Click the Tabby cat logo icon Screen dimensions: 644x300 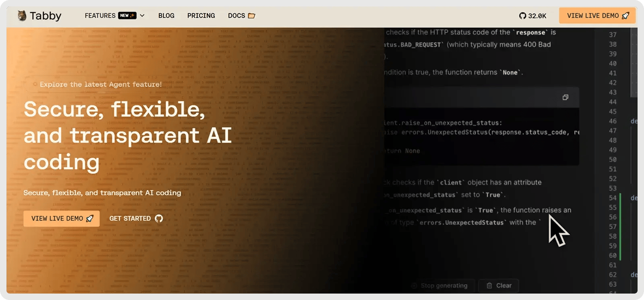(22, 16)
